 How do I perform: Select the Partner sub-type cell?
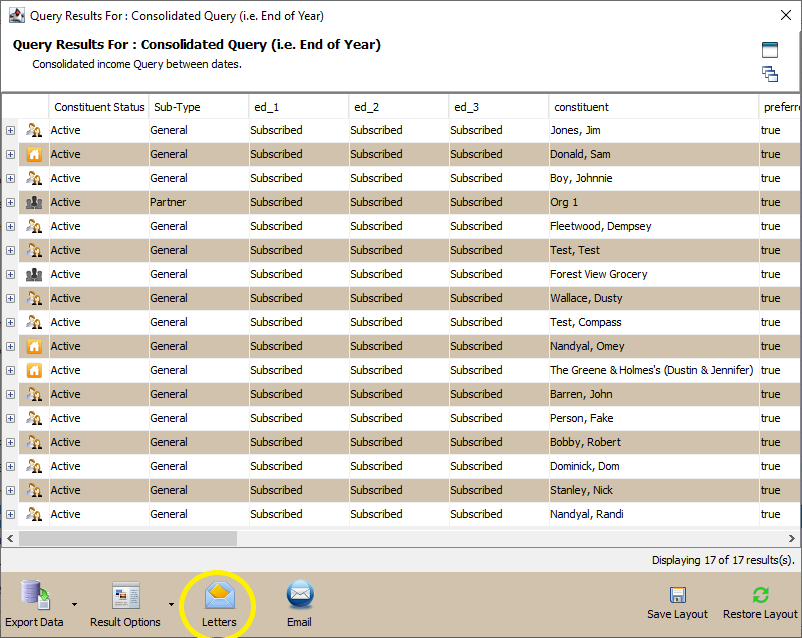click(x=199, y=203)
